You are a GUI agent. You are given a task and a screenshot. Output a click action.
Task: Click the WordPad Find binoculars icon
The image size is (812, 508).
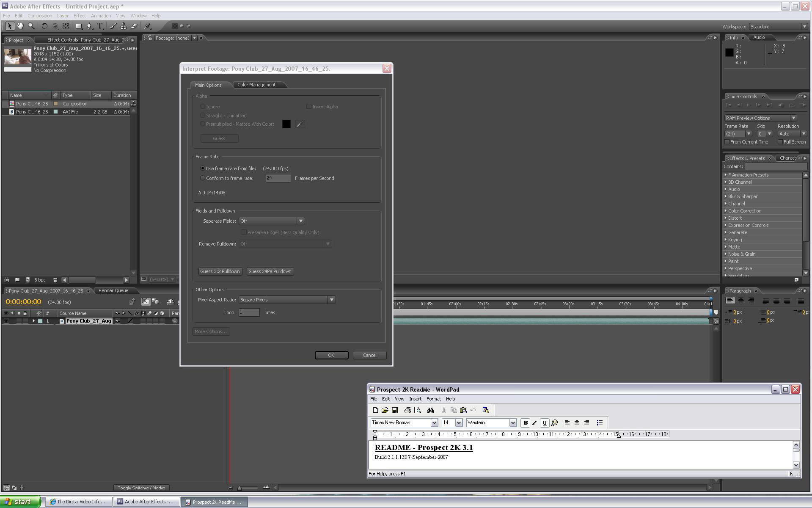click(x=430, y=410)
